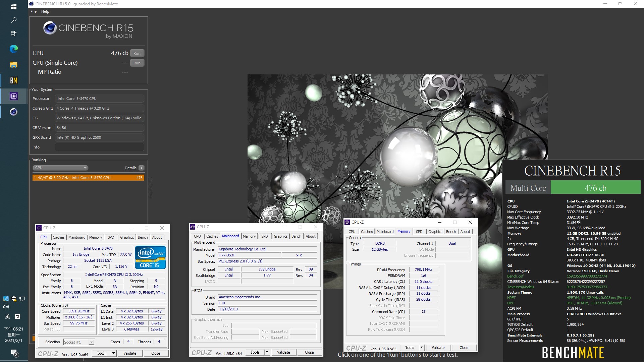The width and height of the screenshot is (644, 362).
Task: Open Mainboard tab in memory CPU-Z window
Action: [x=385, y=231]
